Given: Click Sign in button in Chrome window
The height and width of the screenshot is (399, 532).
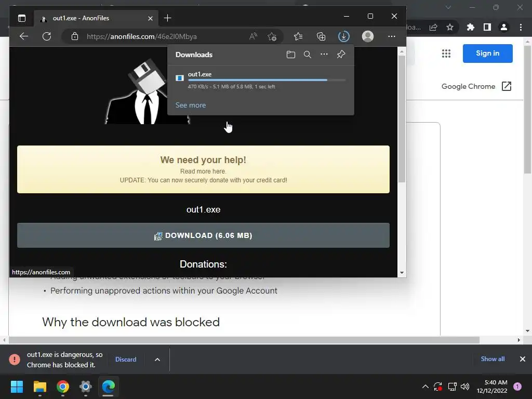Looking at the screenshot, I should (487, 54).
